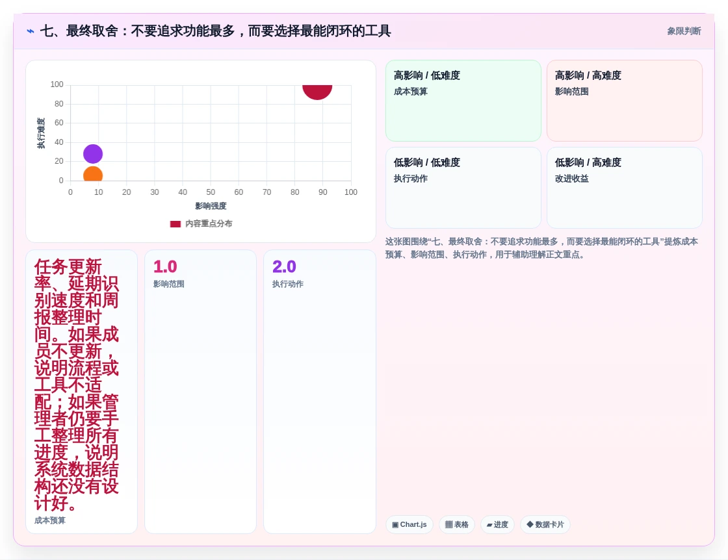Select the 低影响 / 低难度 quadrant card
This screenshot has width=728, height=560.
tap(463, 188)
